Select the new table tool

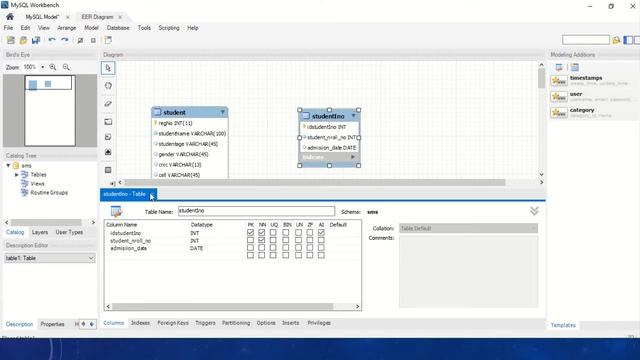click(108, 170)
